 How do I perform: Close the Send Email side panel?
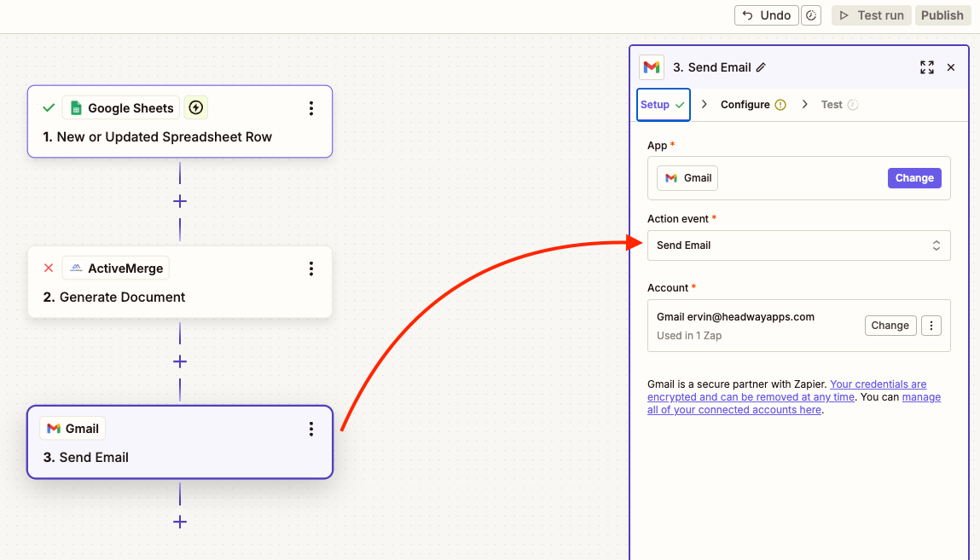951,67
